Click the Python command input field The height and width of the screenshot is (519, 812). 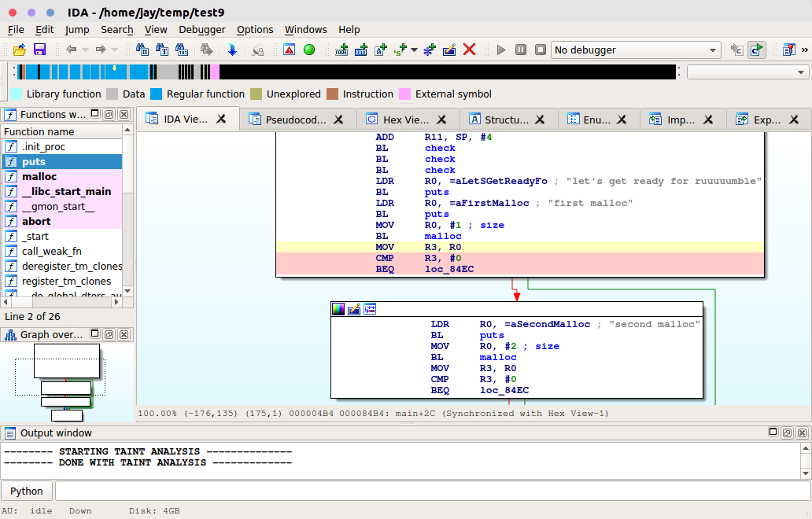click(x=433, y=491)
